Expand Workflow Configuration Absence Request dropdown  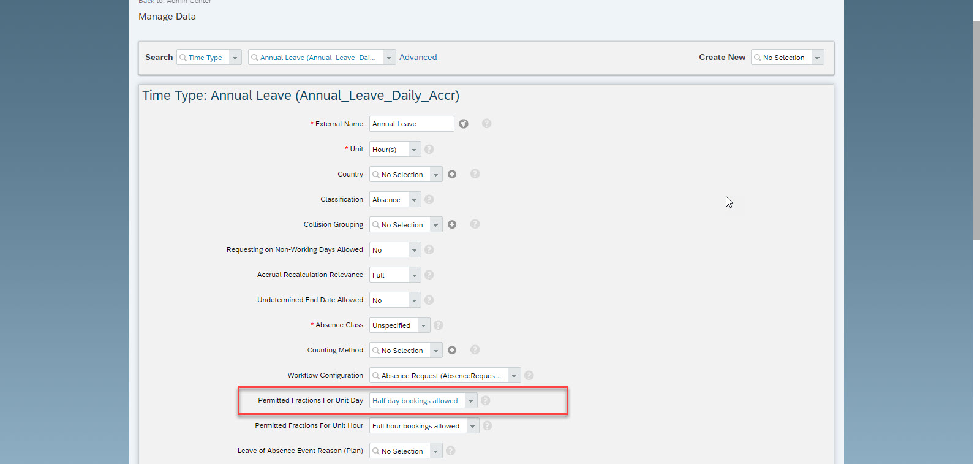514,376
